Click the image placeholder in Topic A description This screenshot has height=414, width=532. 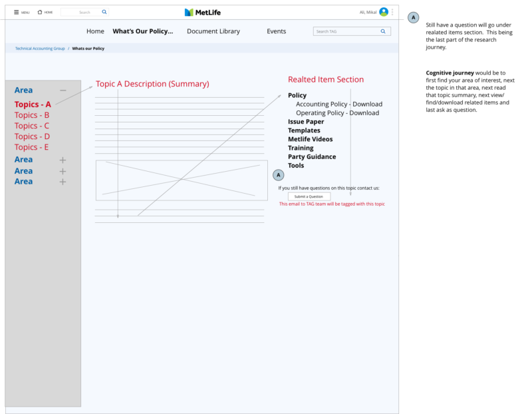(x=182, y=180)
